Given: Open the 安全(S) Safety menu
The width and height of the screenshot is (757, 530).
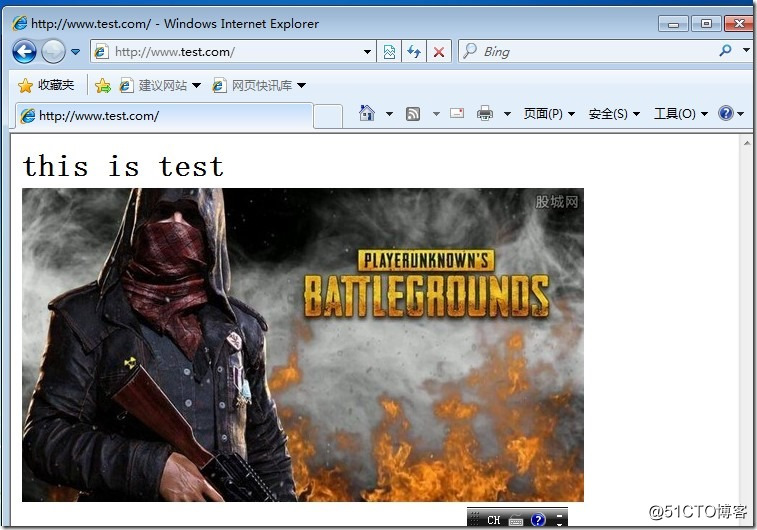Looking at the screenshot, I should 614,114.
